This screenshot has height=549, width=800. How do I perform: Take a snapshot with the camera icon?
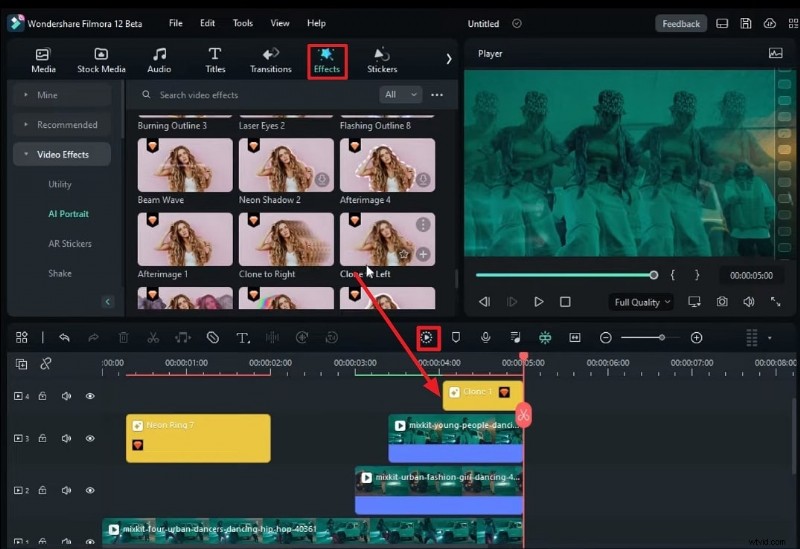pos(722,301)
